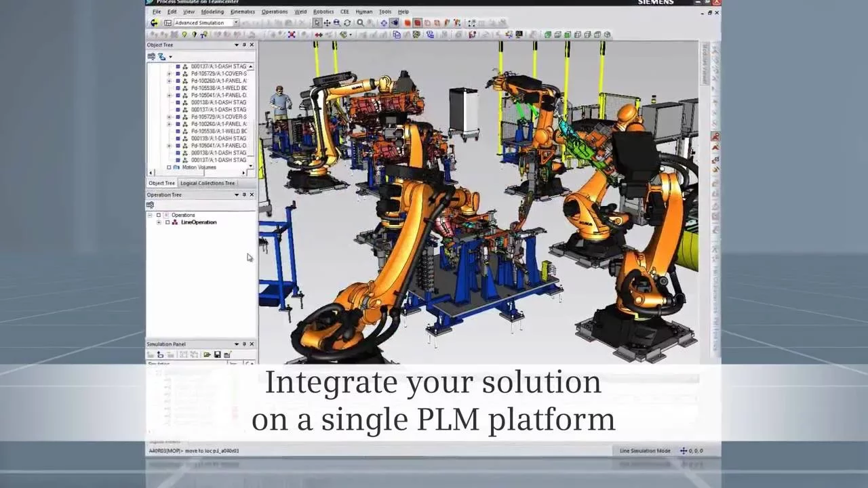Screen dimensions: 868x488
Task: Open the dropdown arrow beside green measure icon
Action: 351,35
